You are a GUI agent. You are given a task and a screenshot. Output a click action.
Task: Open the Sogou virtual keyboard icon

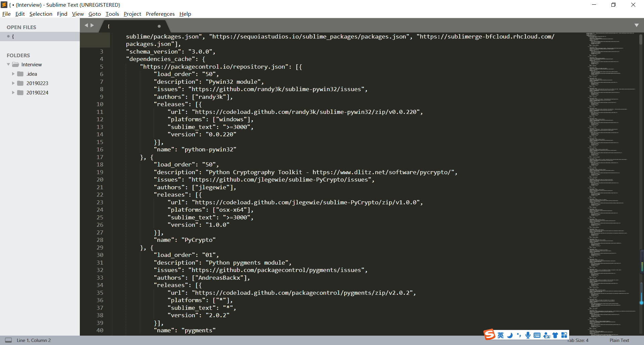(537, 335)
